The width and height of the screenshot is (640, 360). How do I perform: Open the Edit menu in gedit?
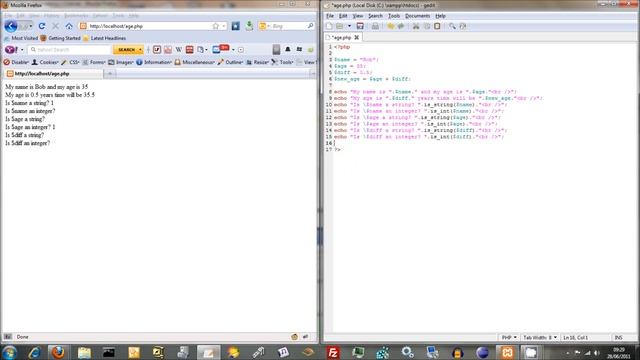pyautogui.click(x=343, y=16)
